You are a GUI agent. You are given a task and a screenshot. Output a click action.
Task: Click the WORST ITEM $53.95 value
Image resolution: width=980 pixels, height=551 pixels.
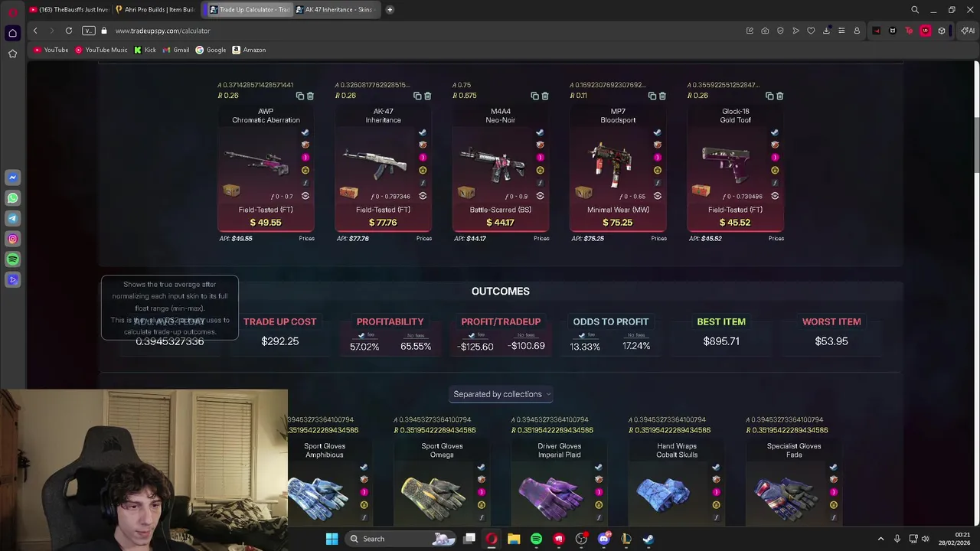[831, 341]
